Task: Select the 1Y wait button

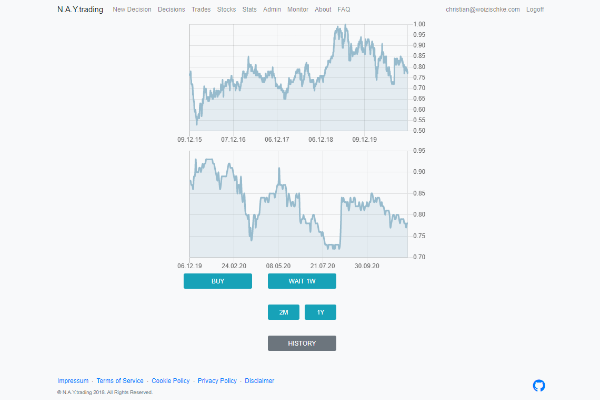Action: click(x=320, y=312)
